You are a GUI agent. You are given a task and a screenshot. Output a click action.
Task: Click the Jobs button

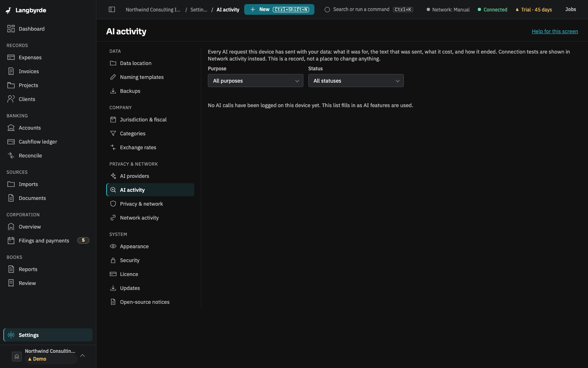click(x=570, y=9)
